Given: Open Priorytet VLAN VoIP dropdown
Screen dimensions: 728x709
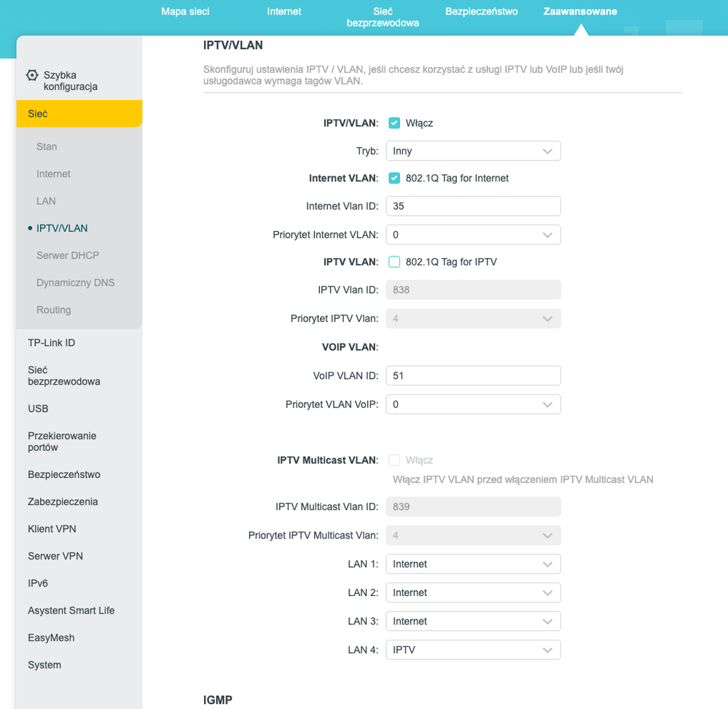Looking at the screenshot, I should point(473,404).
